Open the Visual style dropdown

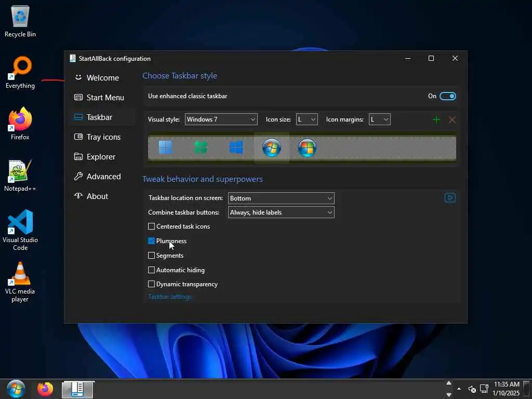click(x=221, y=119)
